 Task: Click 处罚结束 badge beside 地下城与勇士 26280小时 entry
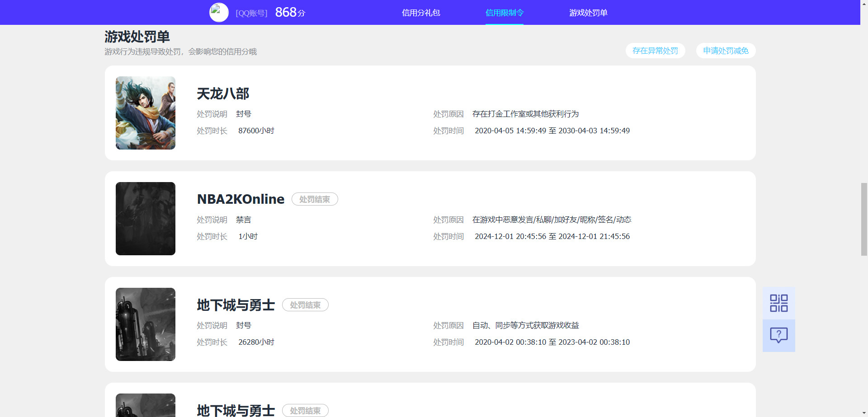tap(305, 305)
